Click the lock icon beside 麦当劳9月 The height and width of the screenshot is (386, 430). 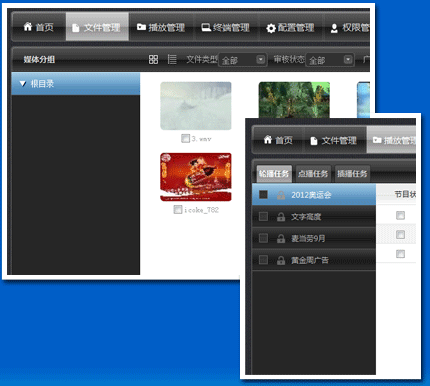click(281, 239)
